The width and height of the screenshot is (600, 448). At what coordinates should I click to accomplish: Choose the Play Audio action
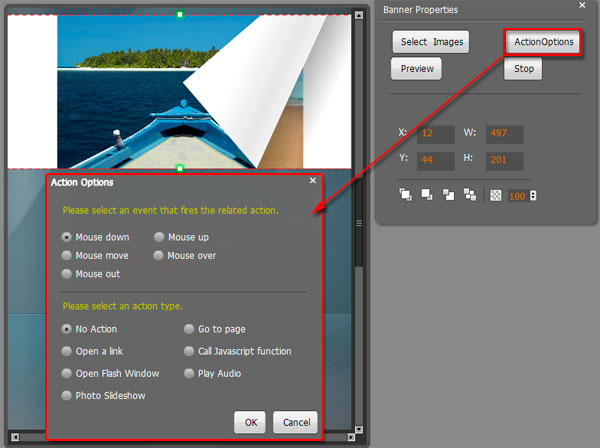coord(189,373)
